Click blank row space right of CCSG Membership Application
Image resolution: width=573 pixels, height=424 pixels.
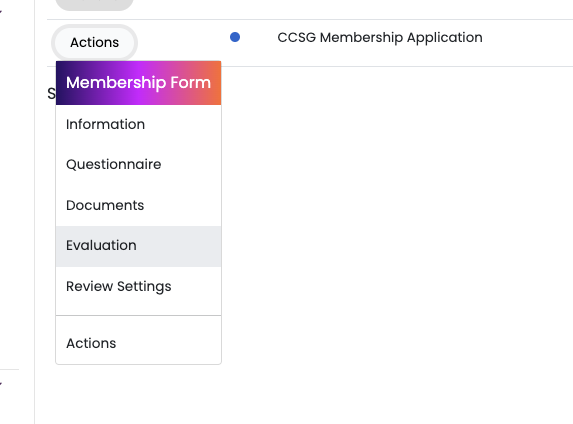click(526, 37)
